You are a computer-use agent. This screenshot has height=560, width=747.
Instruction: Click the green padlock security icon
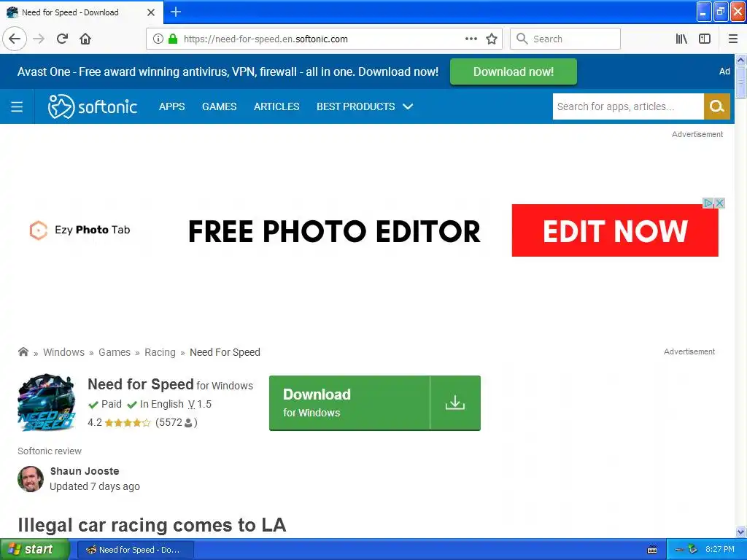[x=173, y=39]
